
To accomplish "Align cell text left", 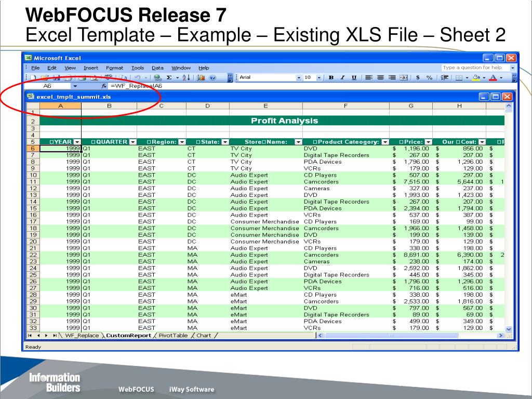I will 369,78.
